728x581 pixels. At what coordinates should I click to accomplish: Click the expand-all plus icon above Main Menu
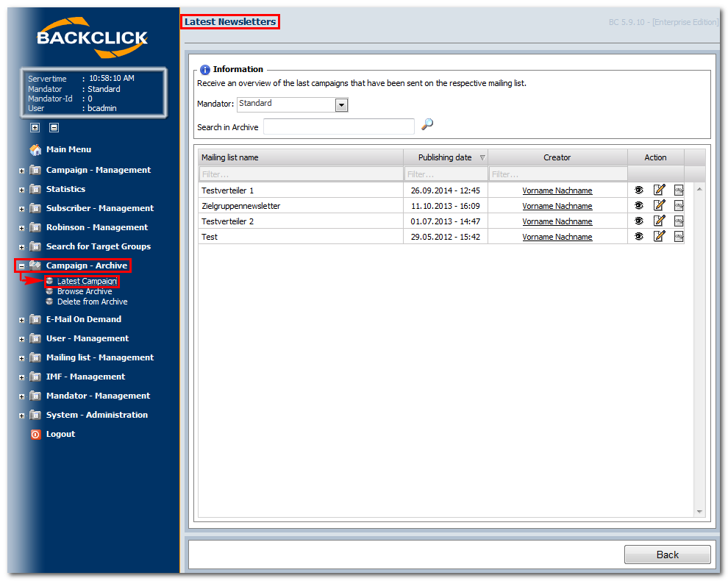(x=35, y=127)
